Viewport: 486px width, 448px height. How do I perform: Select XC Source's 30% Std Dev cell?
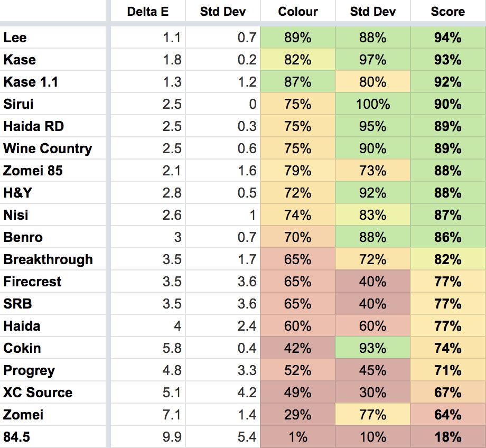pyautogui.click(x=373, y=393)
